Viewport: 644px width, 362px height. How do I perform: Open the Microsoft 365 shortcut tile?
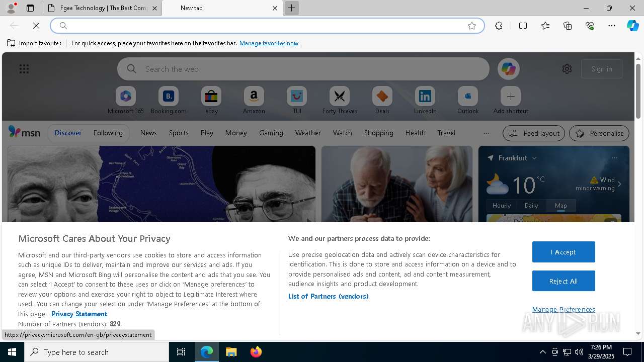pos(125,100)
